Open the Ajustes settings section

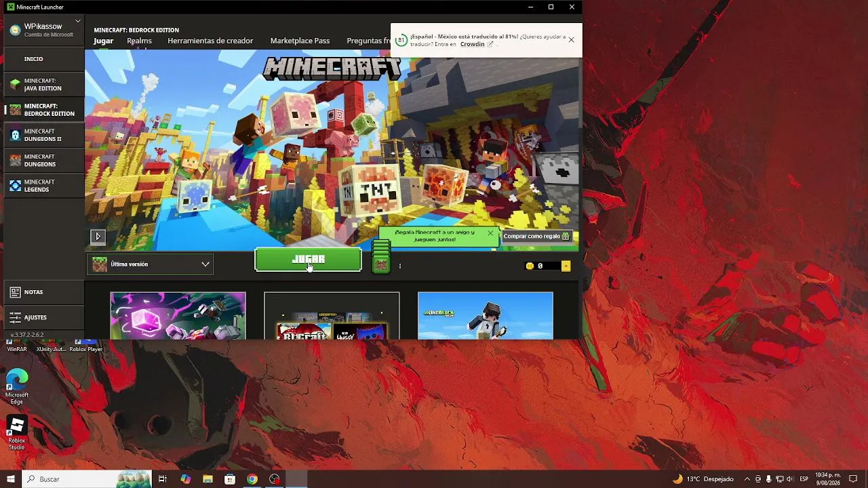[x=44, y=317]
